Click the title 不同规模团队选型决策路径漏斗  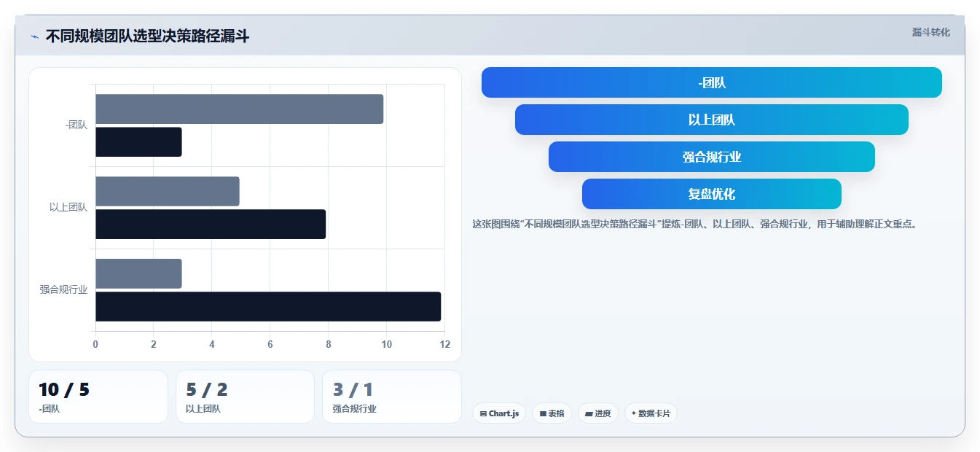[147, 36]
